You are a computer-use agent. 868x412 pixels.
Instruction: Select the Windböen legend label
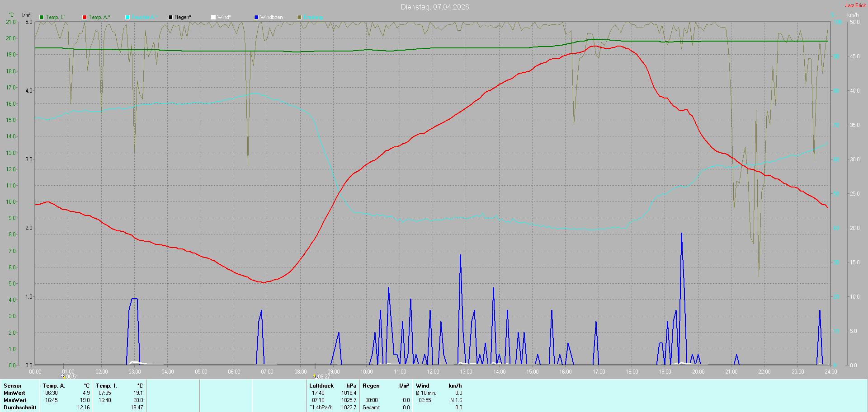pos(272,17)
